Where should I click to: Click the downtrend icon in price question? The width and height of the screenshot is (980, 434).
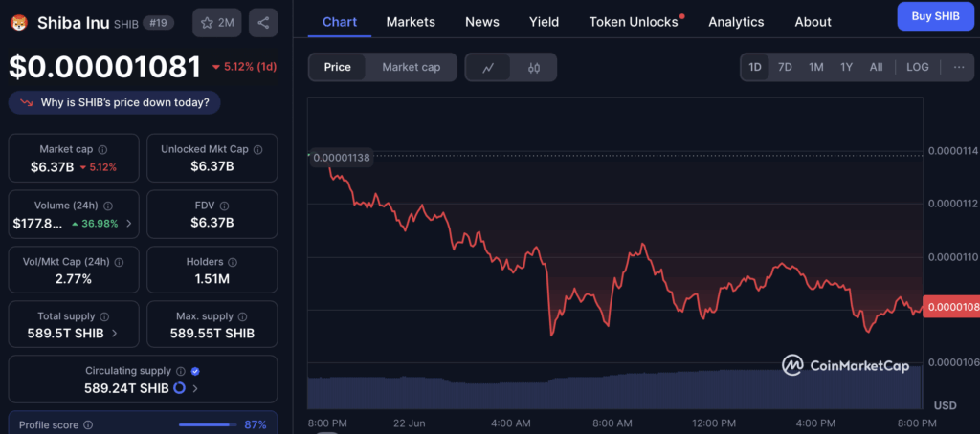(x=26, y=102)
